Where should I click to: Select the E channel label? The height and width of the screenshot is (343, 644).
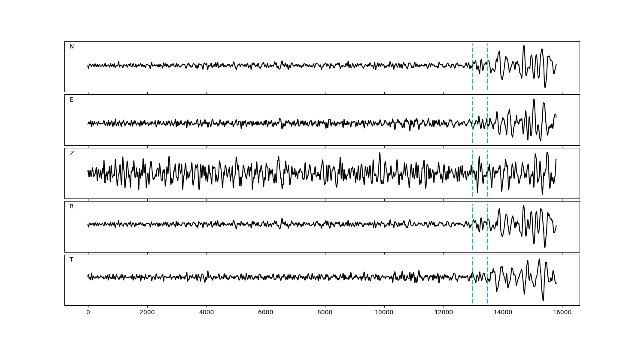tap(71, 100)
